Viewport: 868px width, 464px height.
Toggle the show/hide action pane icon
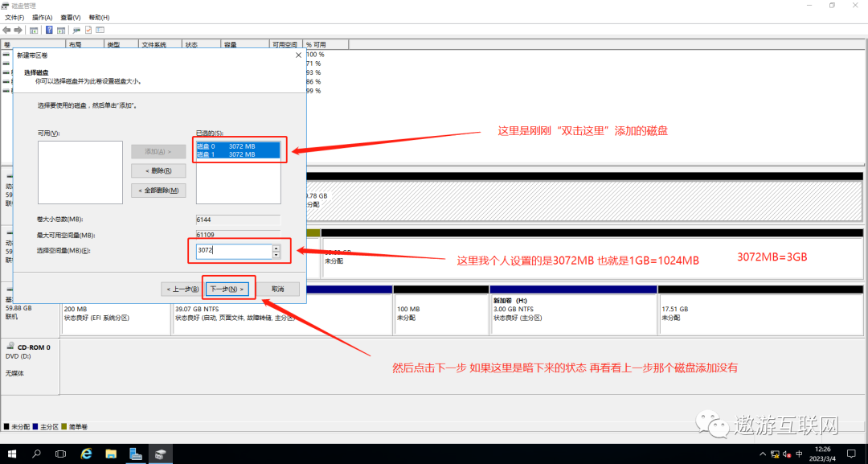point(61,30)
